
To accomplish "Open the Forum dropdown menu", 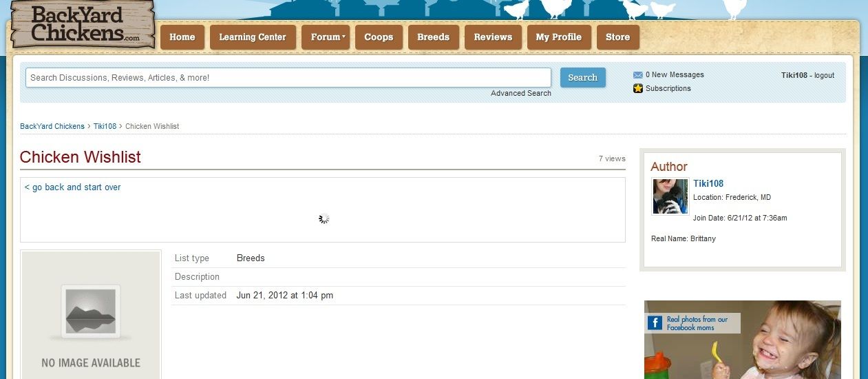I will (x=326, y=37).
